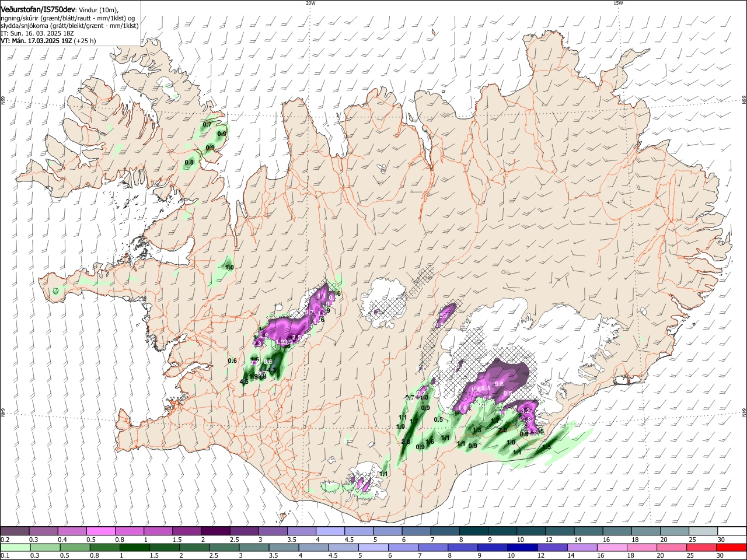Click the 'slydda/snjókoma (grátt/bleikt/grænt' legend line
The width and height of the screenshot is (747, 560).
pos(69,26)
